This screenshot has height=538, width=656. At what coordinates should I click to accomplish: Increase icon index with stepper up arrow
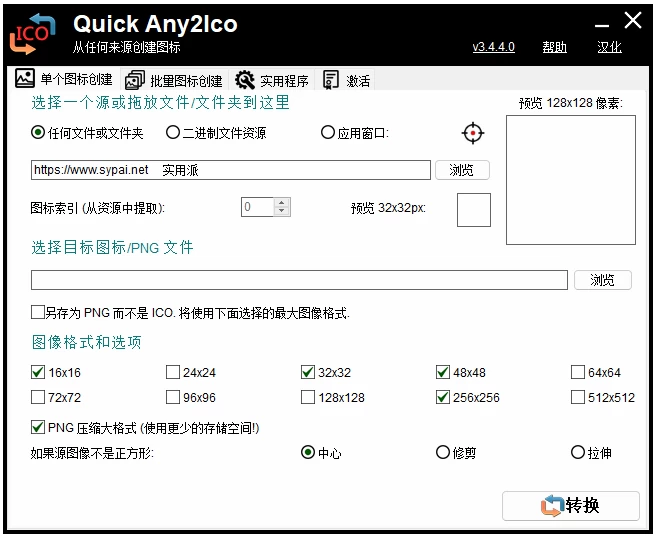pyautogui.click(x=282, y=203)
